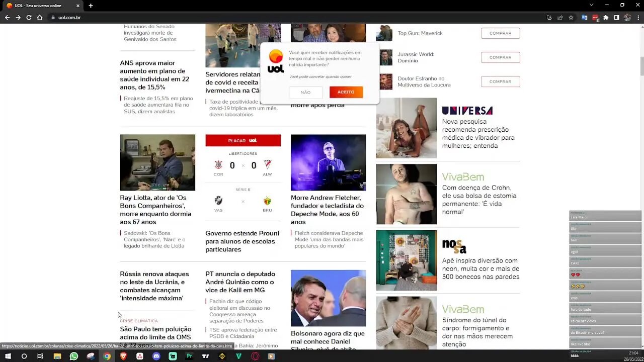
Task: Open the Google Translate extension
Action: pyautogui.click(x=584, y=18)
